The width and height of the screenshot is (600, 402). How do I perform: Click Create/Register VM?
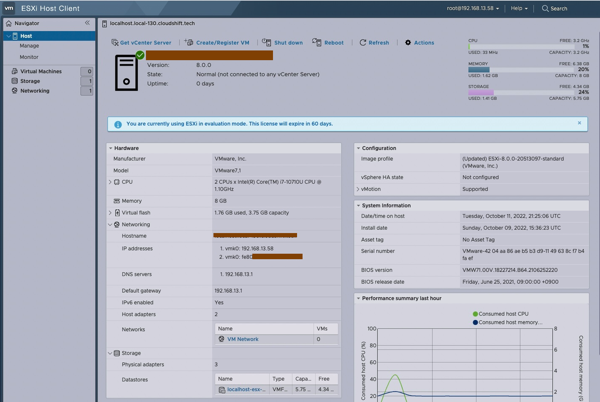[217, 42]
